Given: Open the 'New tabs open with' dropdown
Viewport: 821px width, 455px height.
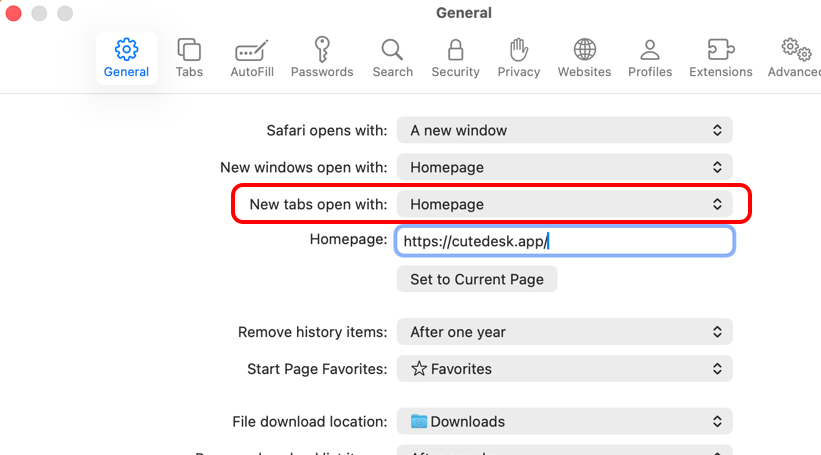Looking at the screenshot, I should [x=564, y=204].
